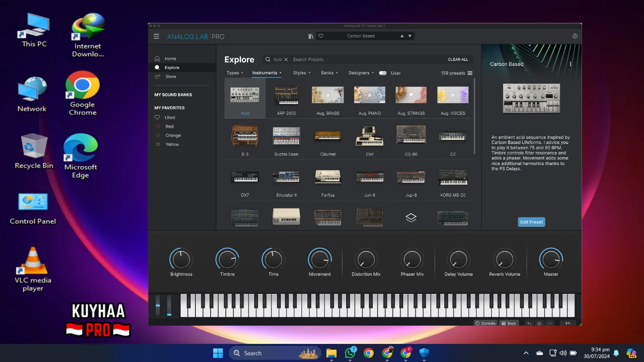Expand the Designers filter dropdown

[361, 73]
